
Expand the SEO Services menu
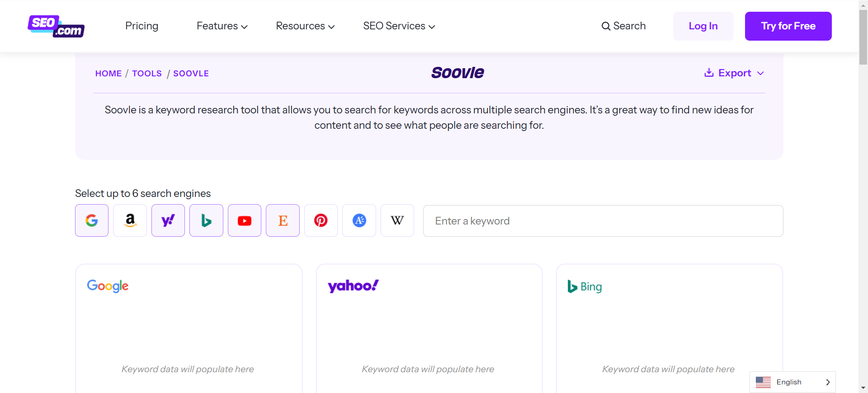tap(399, 26)
